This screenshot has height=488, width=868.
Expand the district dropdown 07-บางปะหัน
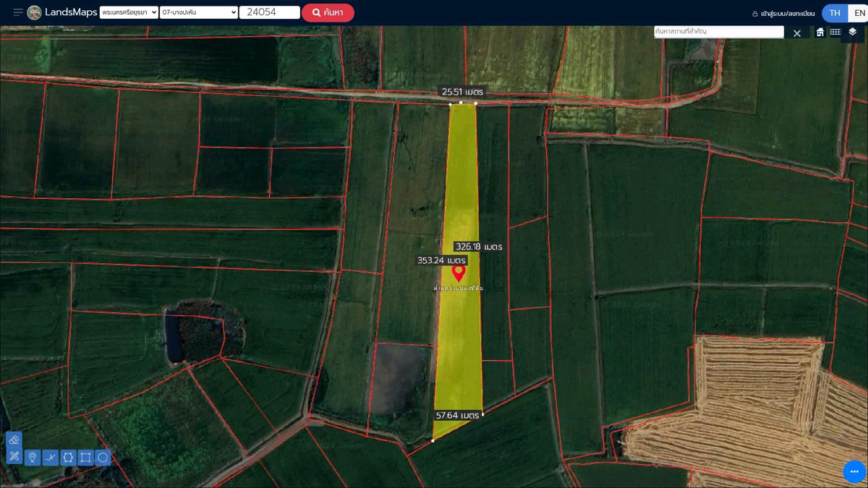click(199, 12)
